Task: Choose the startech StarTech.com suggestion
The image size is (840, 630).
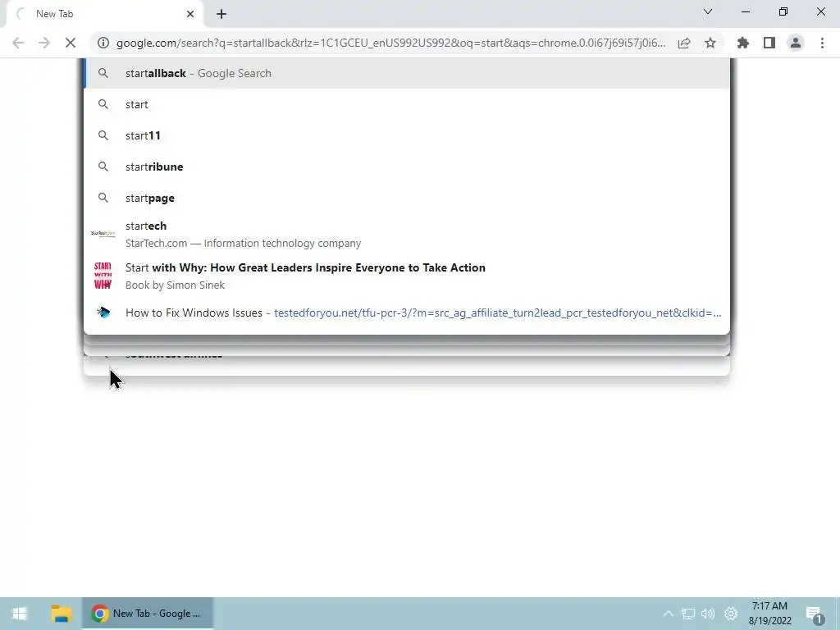Action: coord(407,234)
